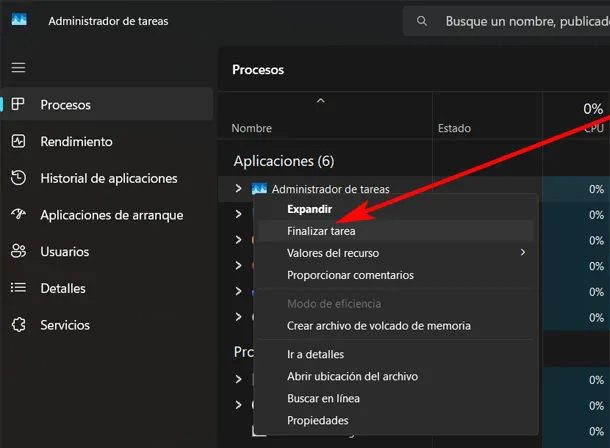Click into the search input field
Image resolution: width=610 pixels, height=448 pixels.
[x=520, y=20]
